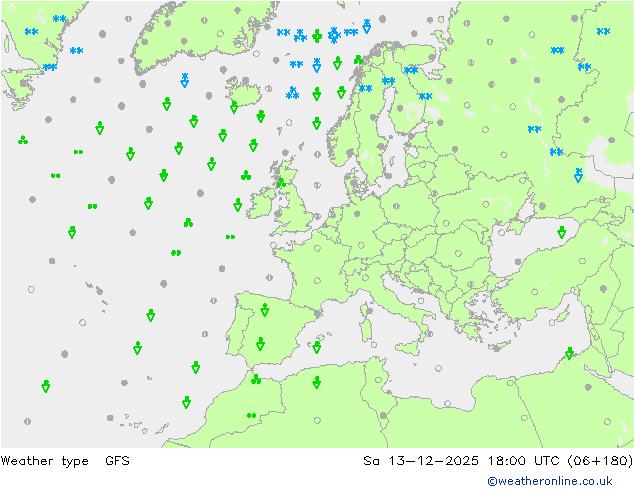Click the two-dot drizzle symbol inside Morocco
The height and width of the screenshot is (490, 634).
pos(251,415)
